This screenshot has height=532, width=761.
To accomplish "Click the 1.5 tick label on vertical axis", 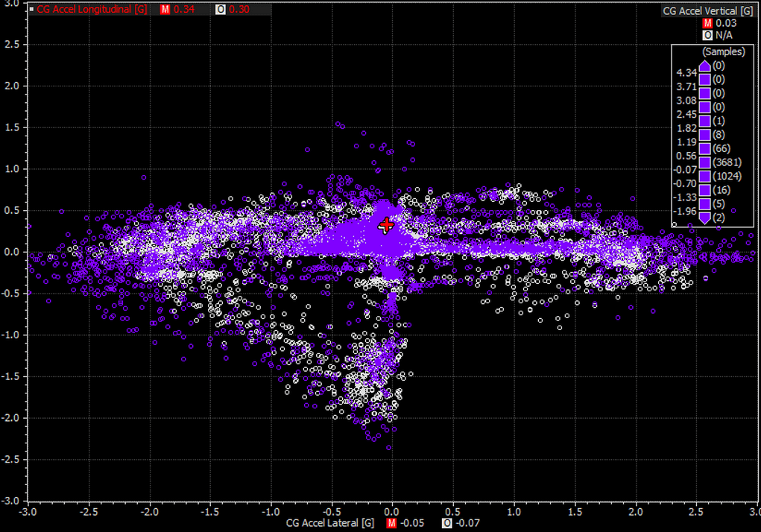I will (12, 127).
